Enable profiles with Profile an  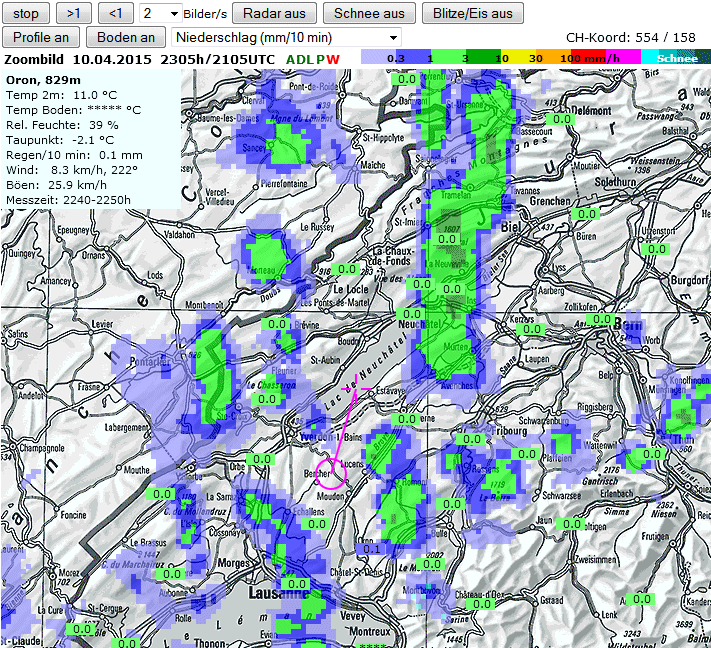pyautogui.click(x=41, y=37)
